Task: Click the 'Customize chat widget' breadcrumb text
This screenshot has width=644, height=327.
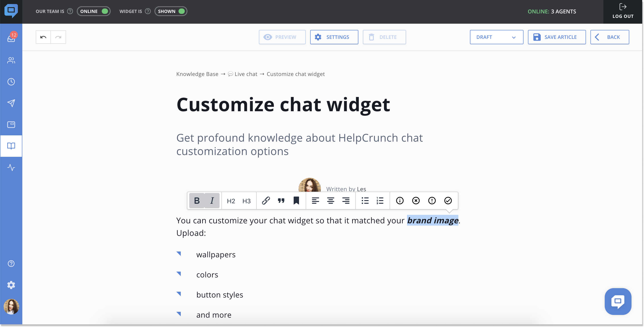Action: 296,74
